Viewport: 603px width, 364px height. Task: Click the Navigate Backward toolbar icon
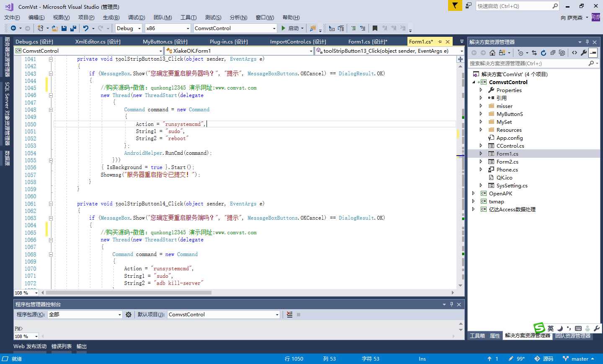13,28
